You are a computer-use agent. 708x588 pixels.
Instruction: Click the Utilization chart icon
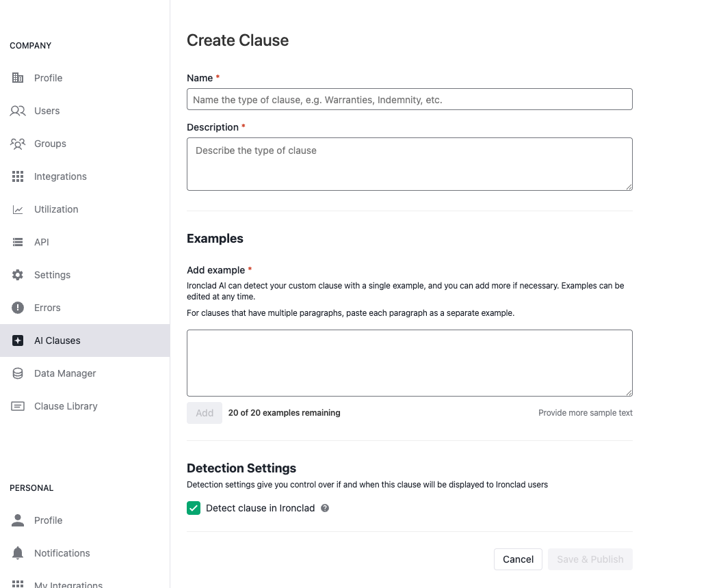[x=18, y=209]
